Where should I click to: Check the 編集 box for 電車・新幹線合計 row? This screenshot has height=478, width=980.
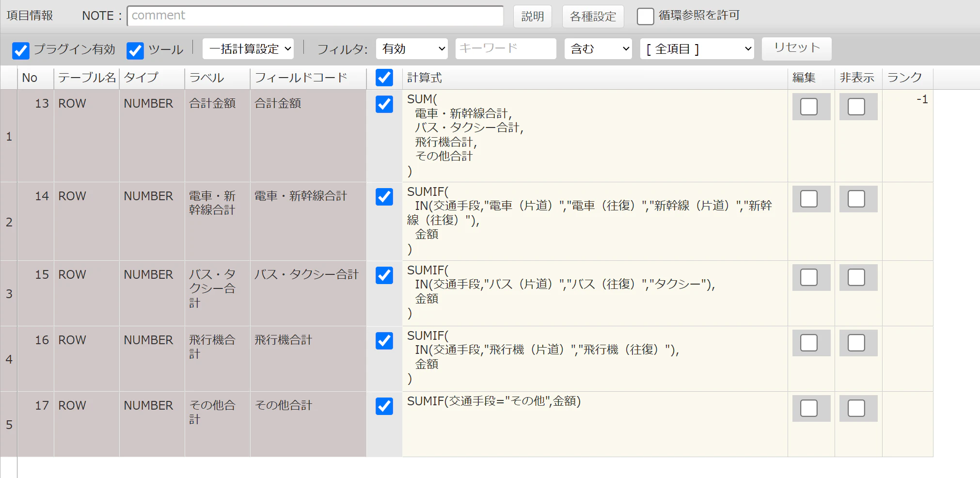(x=809, y=199)
